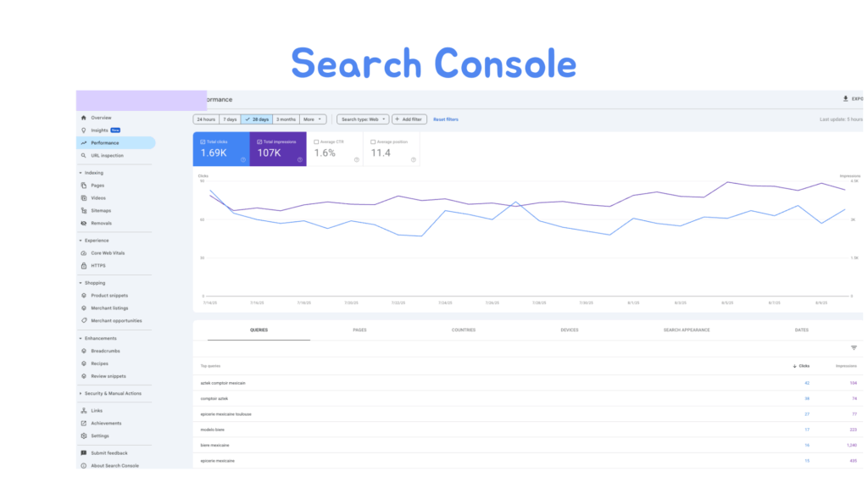
Task: Switch to the Countries tab
Action: click(464, 330)
